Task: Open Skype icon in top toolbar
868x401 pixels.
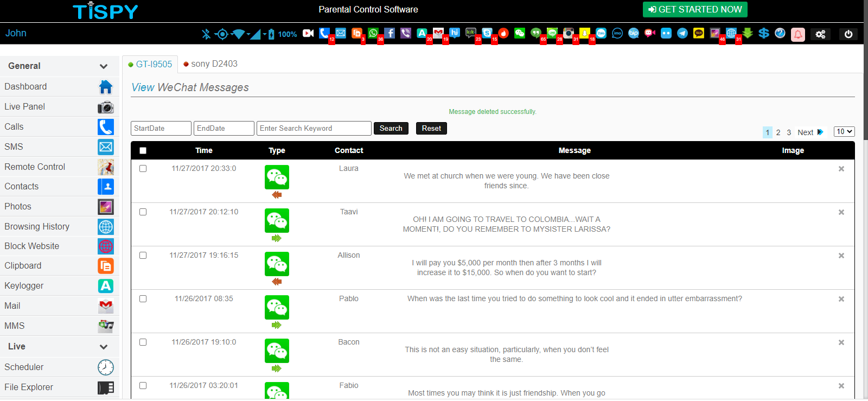Action: (487, 33)
